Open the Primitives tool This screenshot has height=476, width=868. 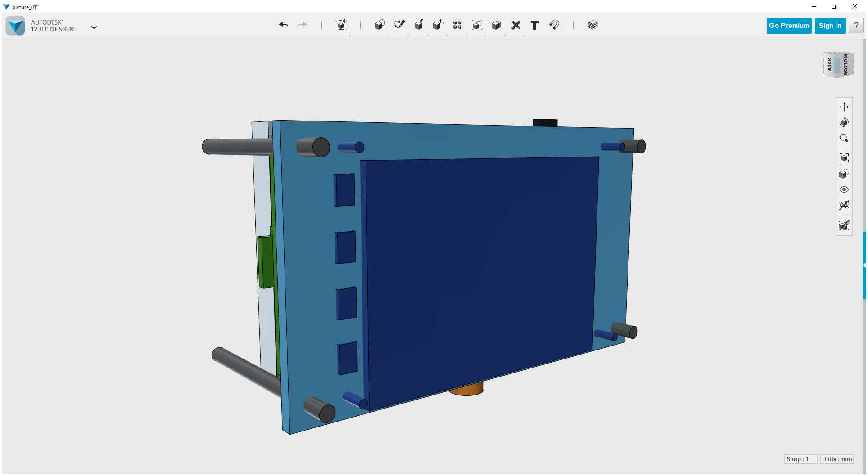(x=380, y=25)
